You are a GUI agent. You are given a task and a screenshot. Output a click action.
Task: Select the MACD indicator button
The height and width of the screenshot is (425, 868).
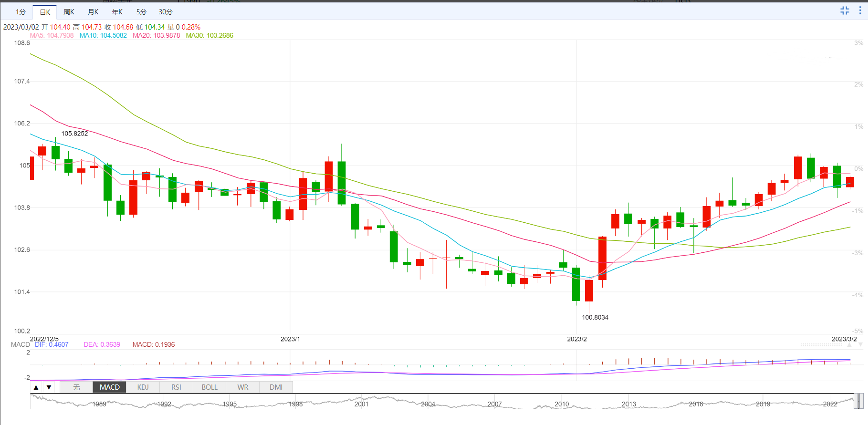(110, 387)
